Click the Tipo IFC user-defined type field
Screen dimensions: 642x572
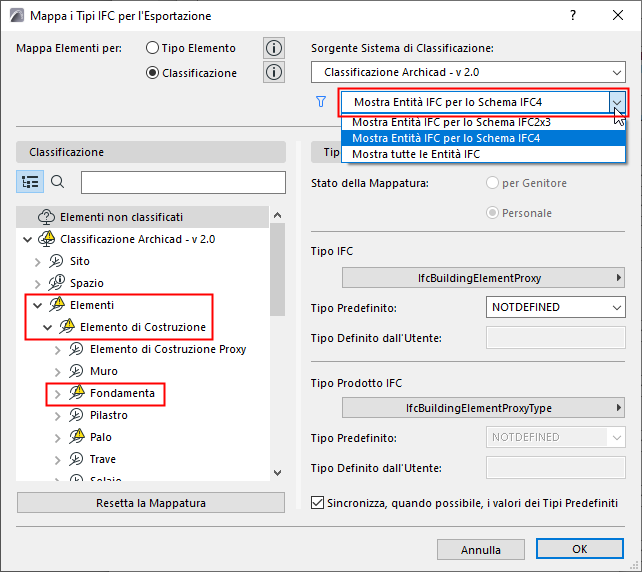556,338
